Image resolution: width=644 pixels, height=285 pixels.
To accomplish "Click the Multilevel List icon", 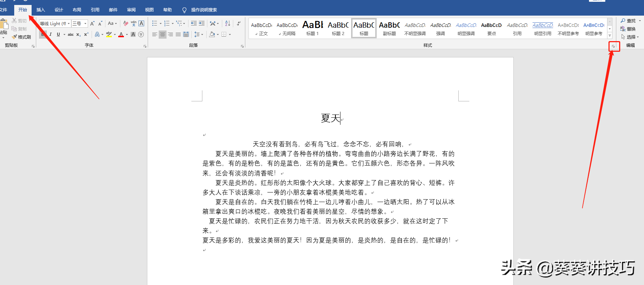I will pyautogui.click(x=179, y=23).
